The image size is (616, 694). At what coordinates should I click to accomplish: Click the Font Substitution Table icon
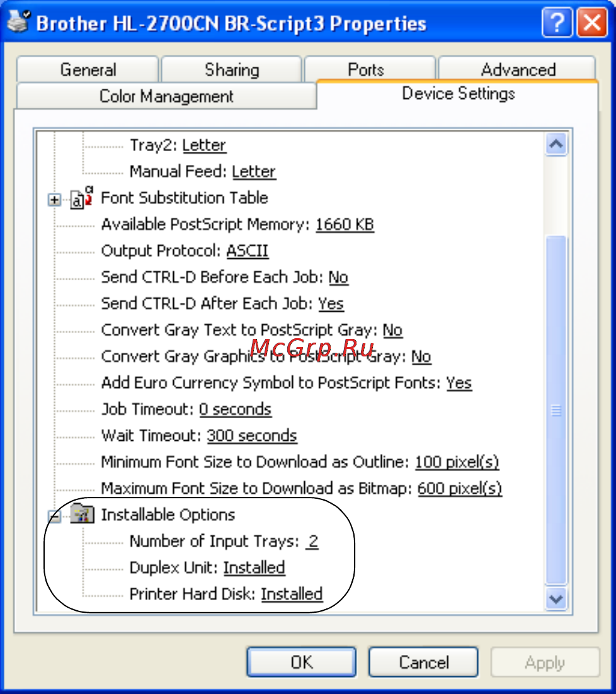point(81,198)
